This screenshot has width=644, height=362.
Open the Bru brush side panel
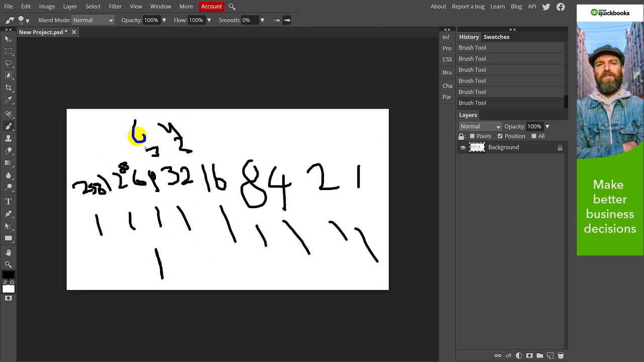(x=447, y=72)
